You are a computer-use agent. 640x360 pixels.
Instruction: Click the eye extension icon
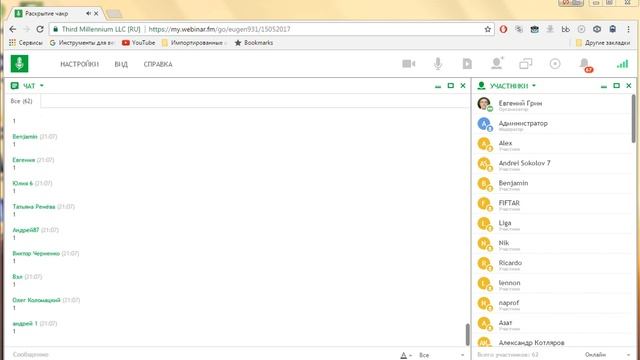597,29
